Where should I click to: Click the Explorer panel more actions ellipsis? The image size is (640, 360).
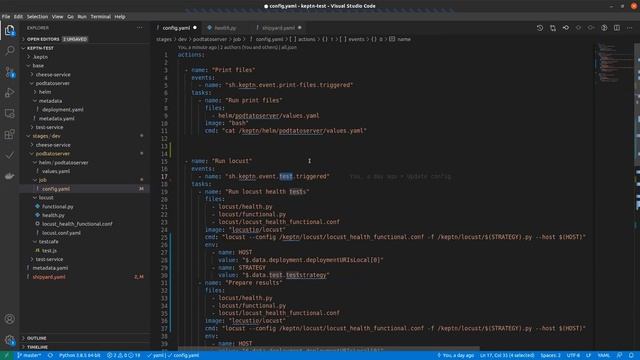click(x=140, y=28)
